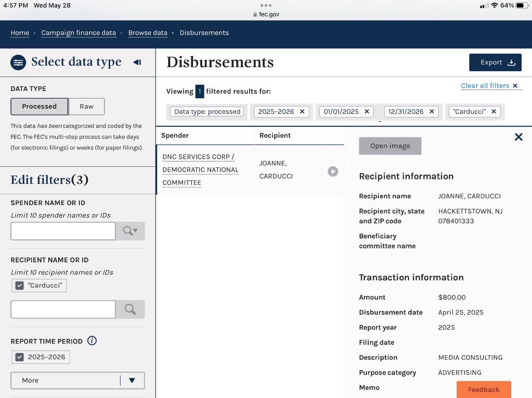Viewport: 532px width, 398px height.
Task: Remove the 01/01/2025 date filter tag
Action: [x=367, y=111]
